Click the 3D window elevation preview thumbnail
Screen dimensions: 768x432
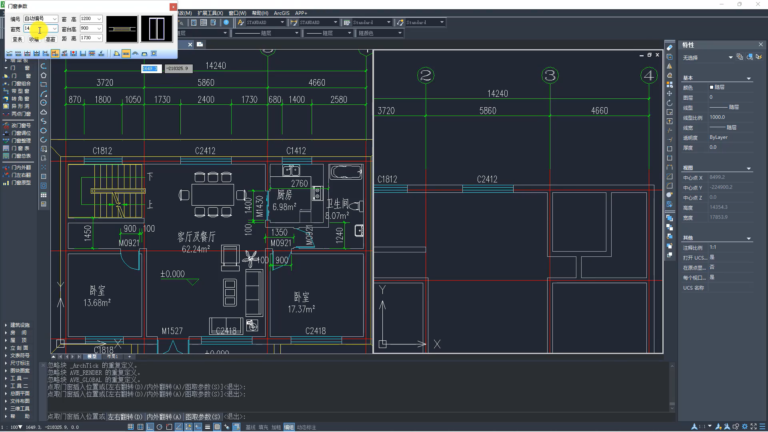point(157,29)
